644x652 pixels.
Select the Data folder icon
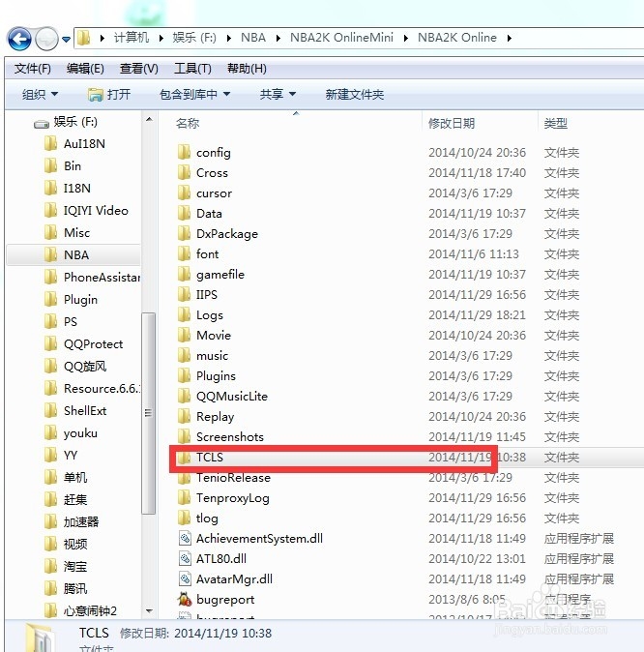[184, 214]
